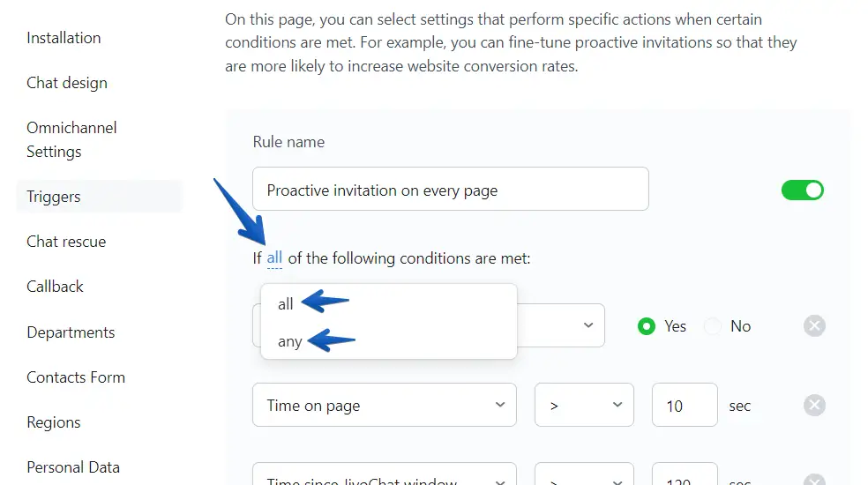The width and height of the screenshot is (868, 485).
Task: Select the Yes radio button
Action: tap(647, 326)
